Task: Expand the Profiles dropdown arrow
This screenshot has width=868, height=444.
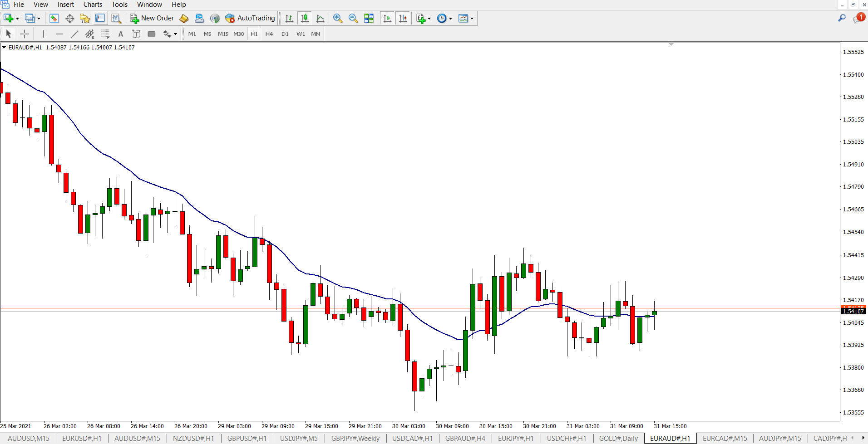Action: 39,19
